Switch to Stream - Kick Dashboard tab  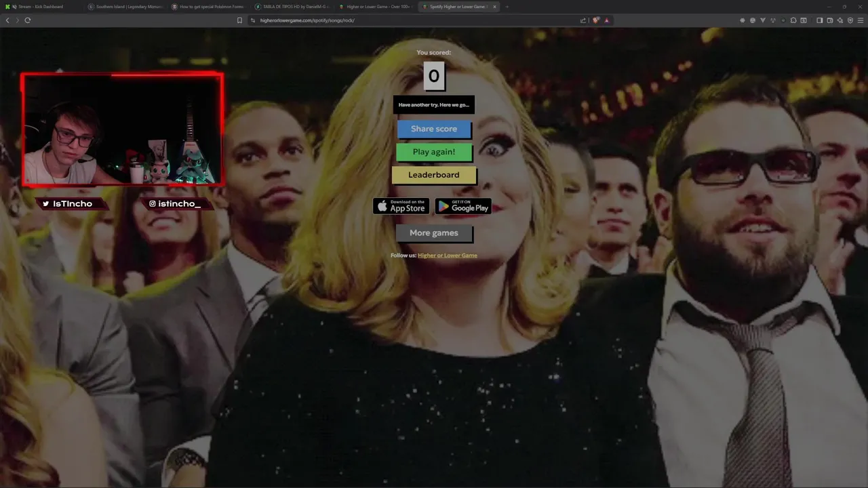(x=42, y=7)
